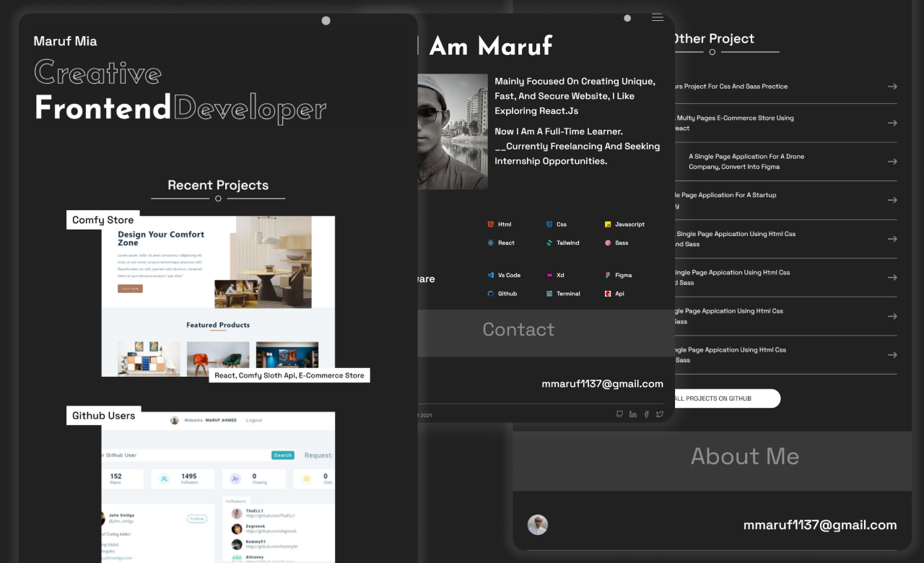The image size is (924, 563).
Task: Click the Html skill icon
Action: coord(491,224)
